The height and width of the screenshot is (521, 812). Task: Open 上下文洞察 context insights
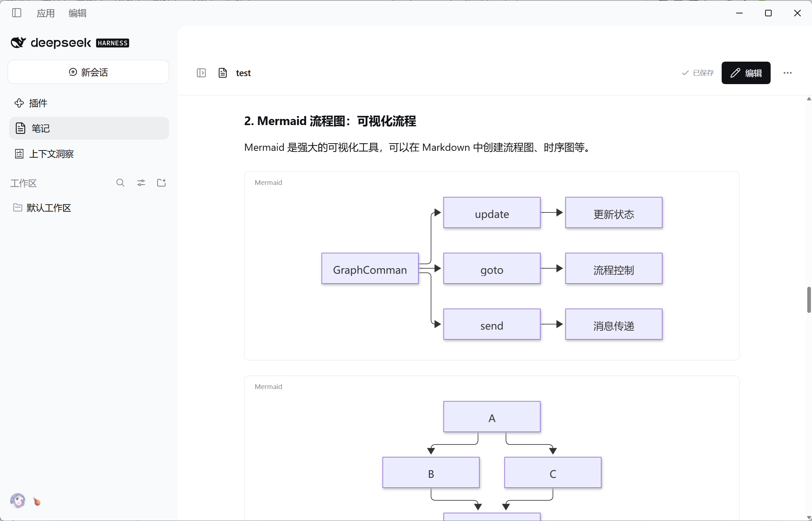click(89, 154)
